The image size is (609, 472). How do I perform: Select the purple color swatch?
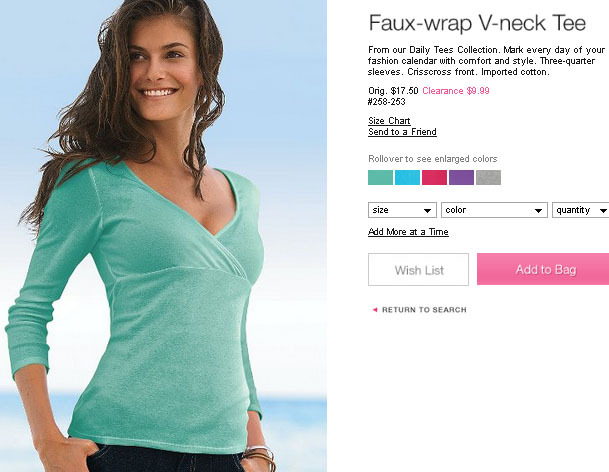click(461, 178)
